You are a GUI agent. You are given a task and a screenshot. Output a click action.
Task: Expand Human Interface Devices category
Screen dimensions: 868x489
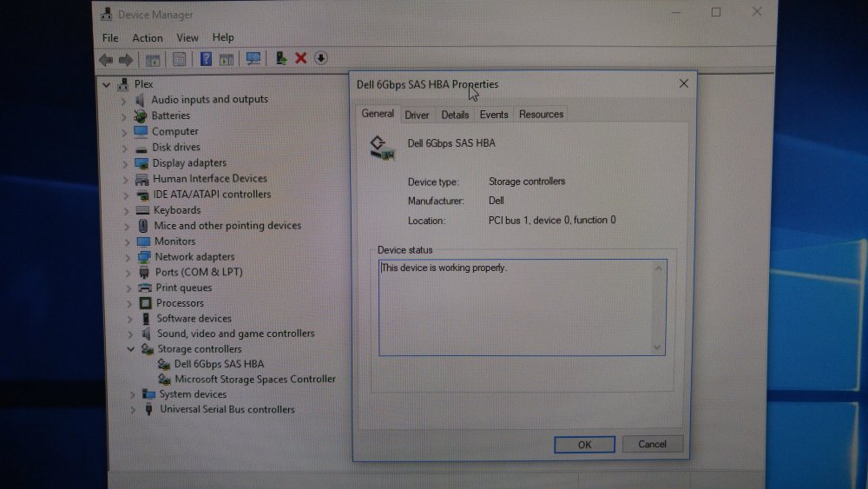tap(124, 180)
